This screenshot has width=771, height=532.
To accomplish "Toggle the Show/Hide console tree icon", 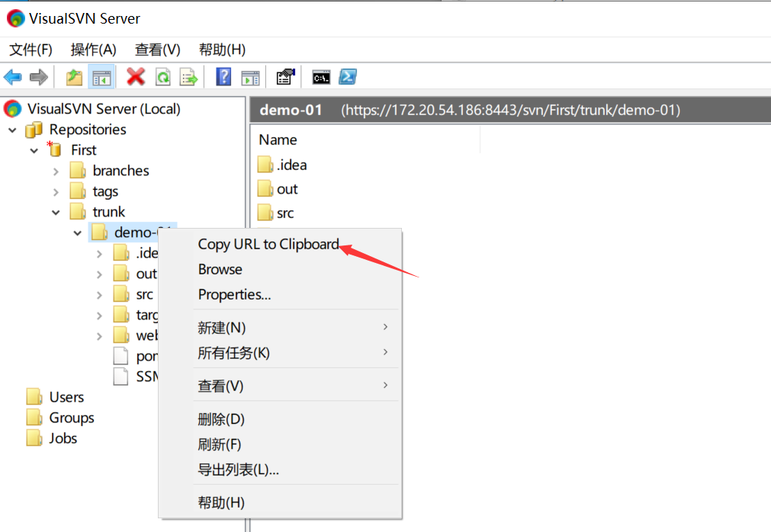I will pos(101,77).
